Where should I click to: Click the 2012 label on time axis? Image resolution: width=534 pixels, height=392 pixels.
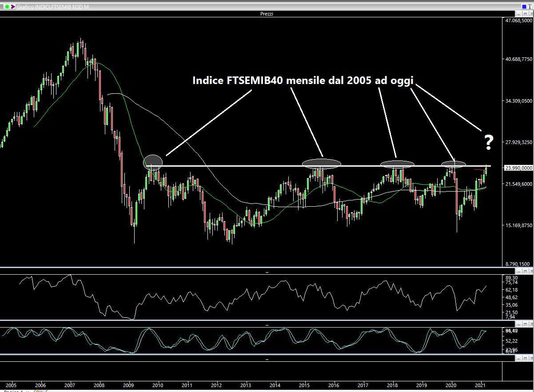click(216, 385)
